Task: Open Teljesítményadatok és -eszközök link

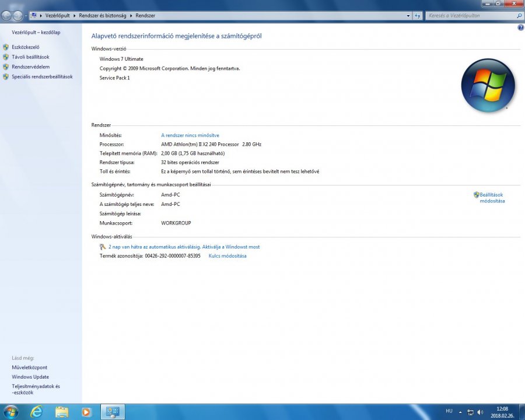Action: point(36,389)
